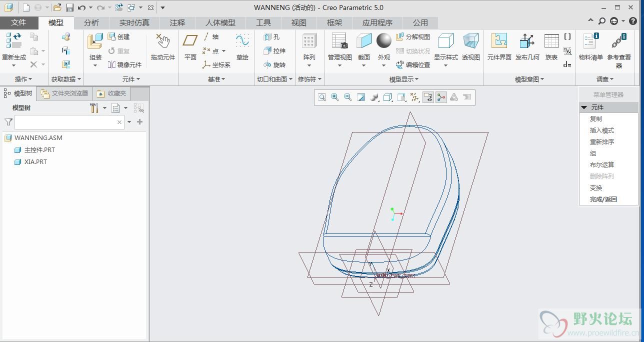Click the Appearance (外观) sphere icon
The image size is (644, 342).
coord(384,40)
